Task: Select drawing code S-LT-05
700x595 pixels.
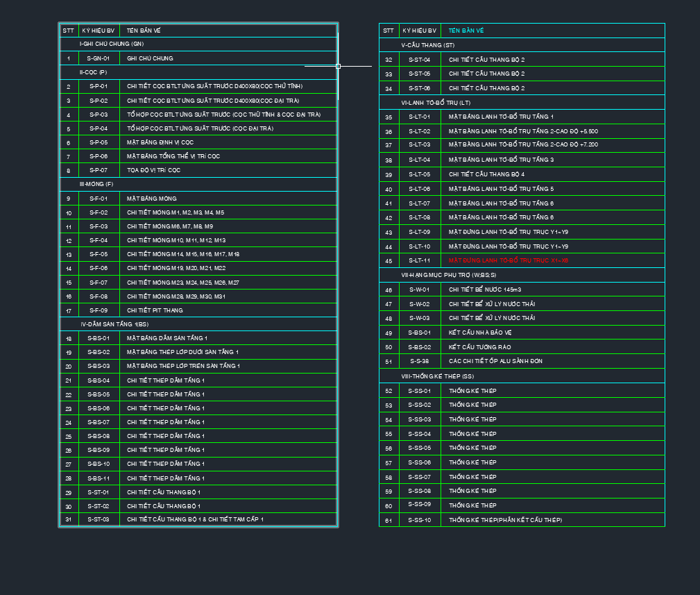Action: pyautogui.click(x=419, y=174)
